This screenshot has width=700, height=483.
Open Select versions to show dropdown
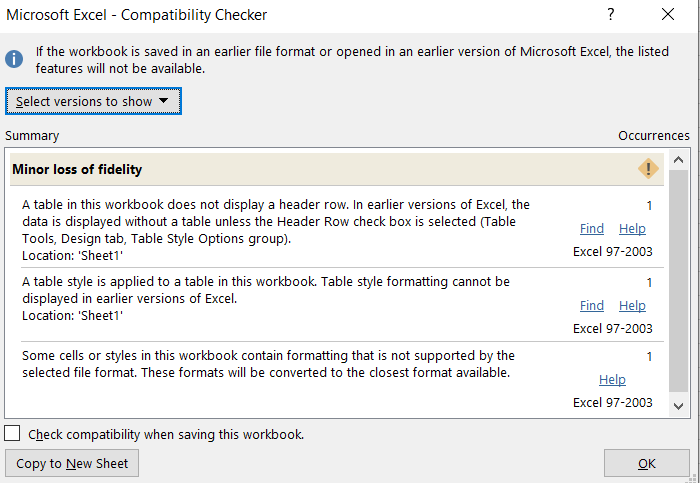coord(93,101)
